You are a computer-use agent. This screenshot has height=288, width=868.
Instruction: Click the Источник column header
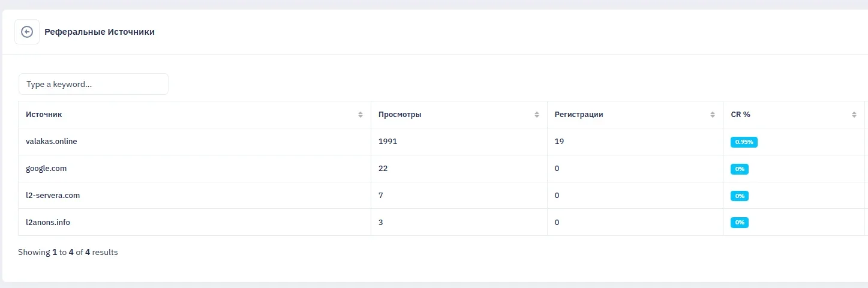point(44,115)
